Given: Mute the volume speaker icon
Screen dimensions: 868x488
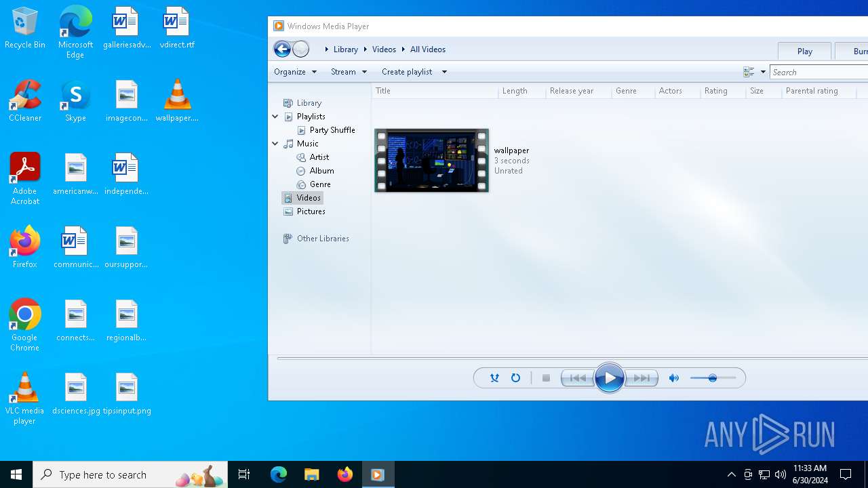Looking at the screenshot, I should 674,378.
